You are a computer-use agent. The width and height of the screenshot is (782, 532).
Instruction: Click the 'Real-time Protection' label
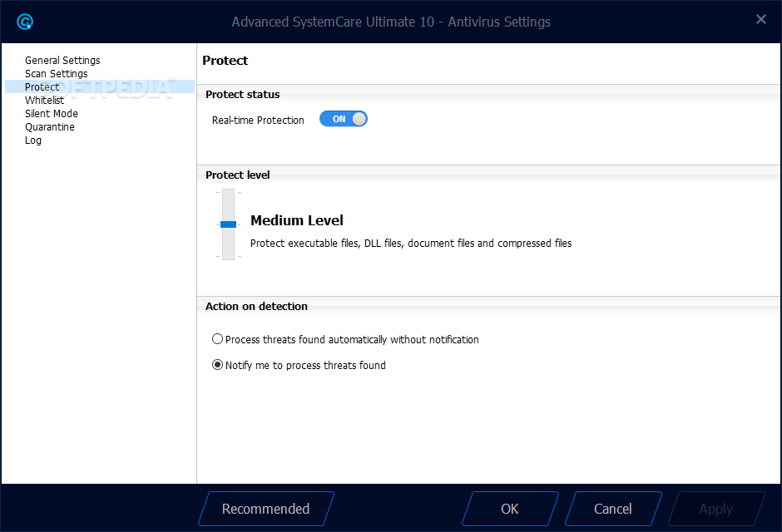[258, 120]
